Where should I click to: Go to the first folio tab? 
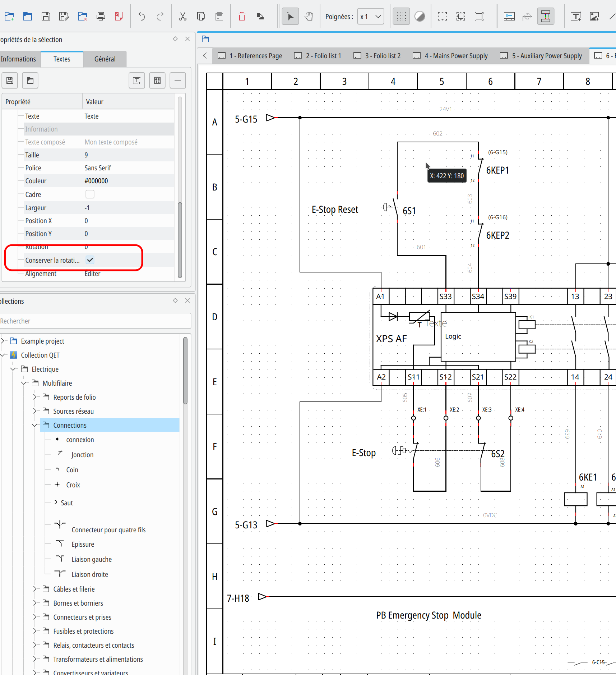click(x=204, y=56)
